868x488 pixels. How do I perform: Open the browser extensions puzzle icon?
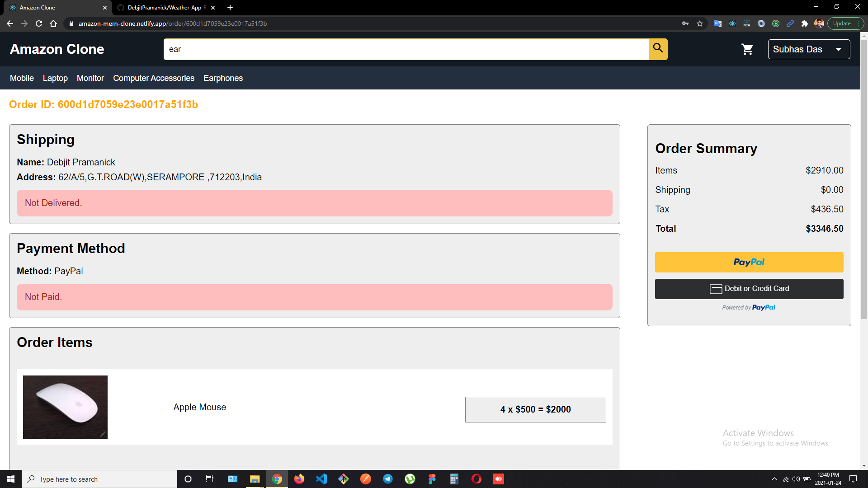(804, 23)
